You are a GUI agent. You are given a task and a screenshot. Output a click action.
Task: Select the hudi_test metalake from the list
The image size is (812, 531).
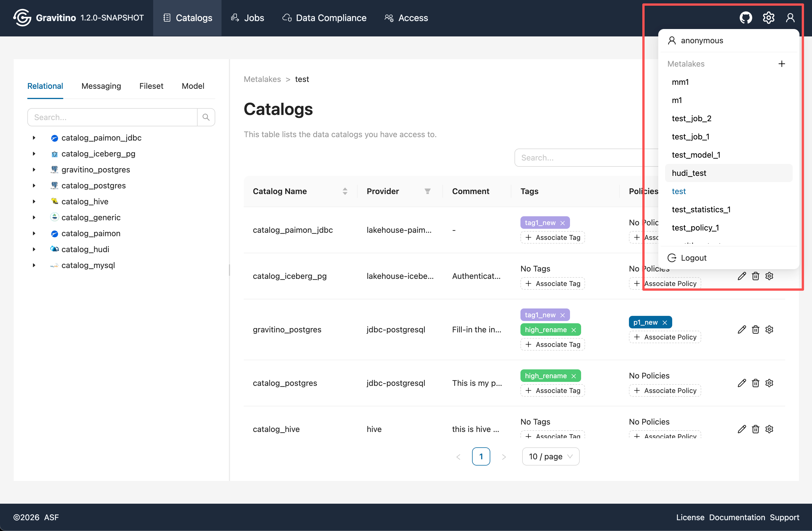(x=689, y=173)
